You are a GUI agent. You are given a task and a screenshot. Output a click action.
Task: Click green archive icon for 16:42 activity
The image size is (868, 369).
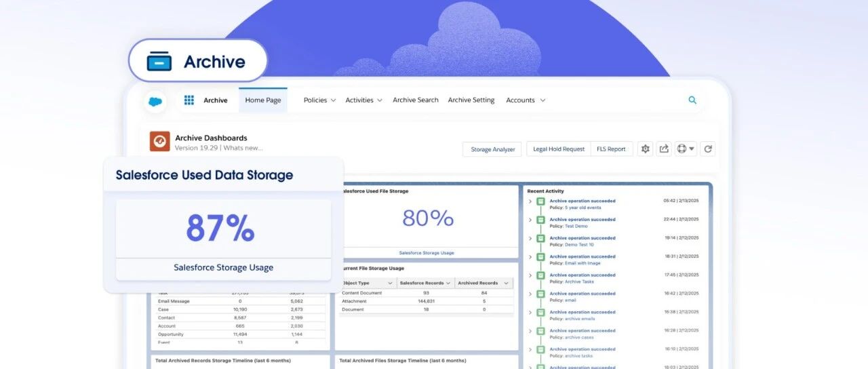coord(540,294)
